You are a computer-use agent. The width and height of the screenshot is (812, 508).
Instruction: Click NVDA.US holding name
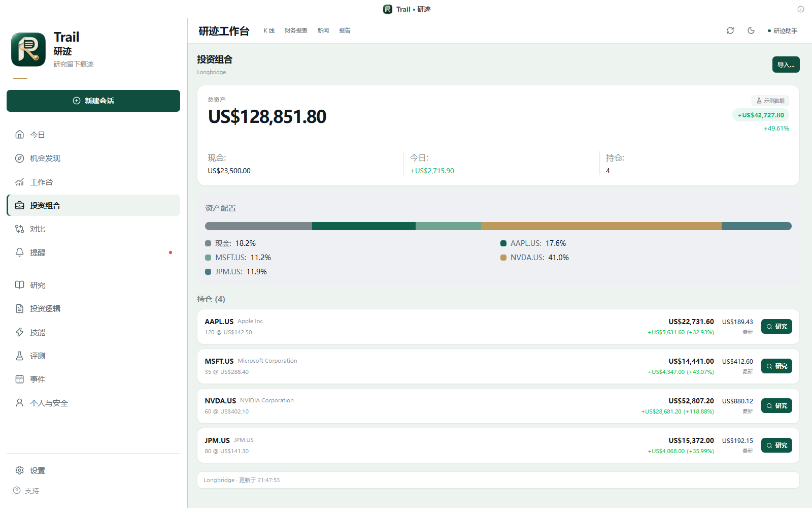(220, 401)
